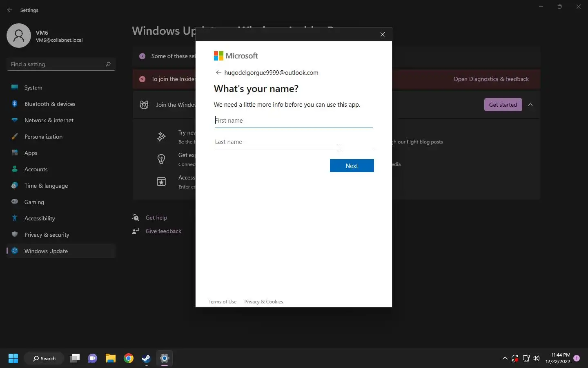Select Accessibility in sidebar
The width and height of the screenshot is (588, 368).
point(61,218)
